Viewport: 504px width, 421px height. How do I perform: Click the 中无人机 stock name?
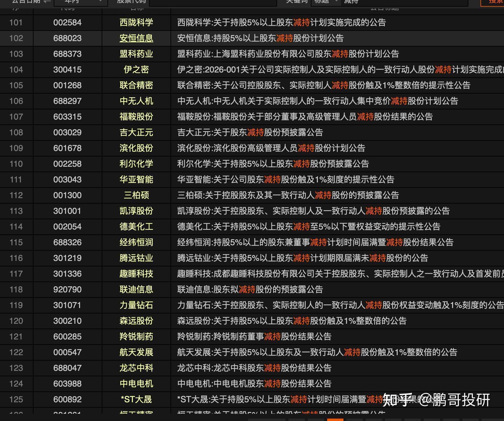[136, 101]
